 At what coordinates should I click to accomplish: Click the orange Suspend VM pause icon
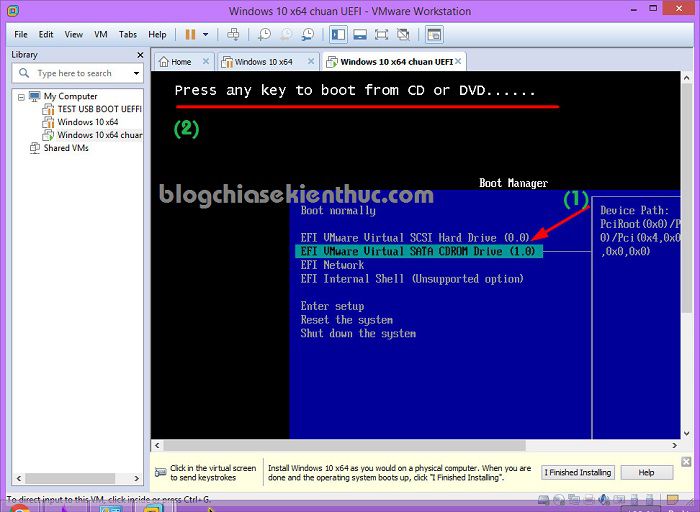pos(190,34)
